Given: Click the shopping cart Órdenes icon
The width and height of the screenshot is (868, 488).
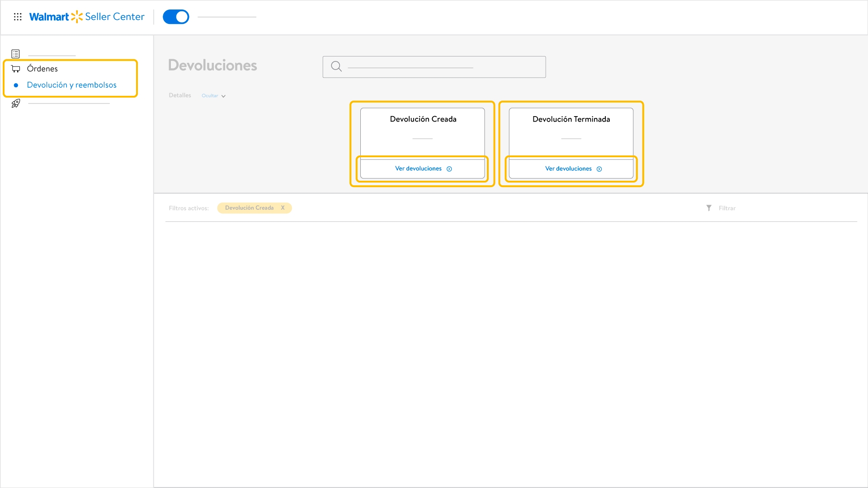Looking at the screenshot, I should (x=16, y=69).
